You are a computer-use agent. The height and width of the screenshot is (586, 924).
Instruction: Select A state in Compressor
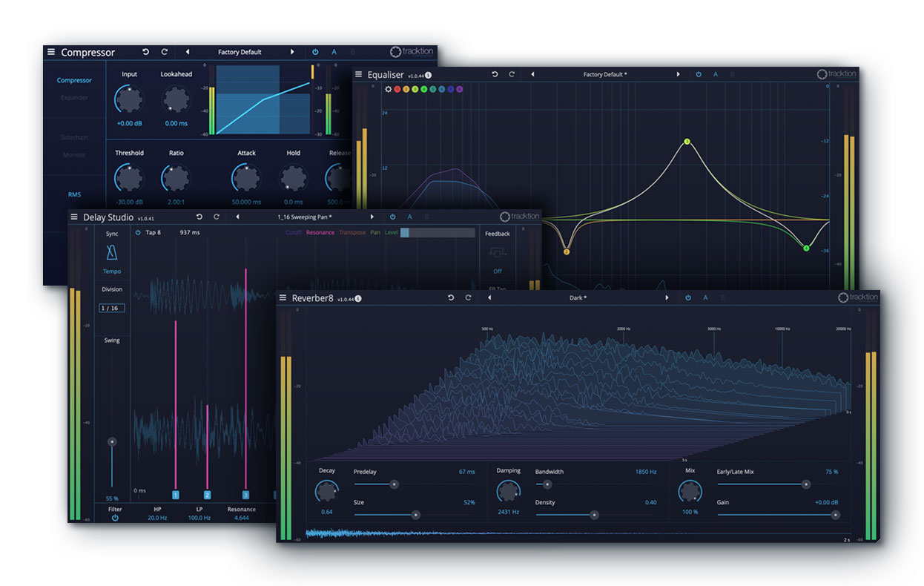click(334, 52)
